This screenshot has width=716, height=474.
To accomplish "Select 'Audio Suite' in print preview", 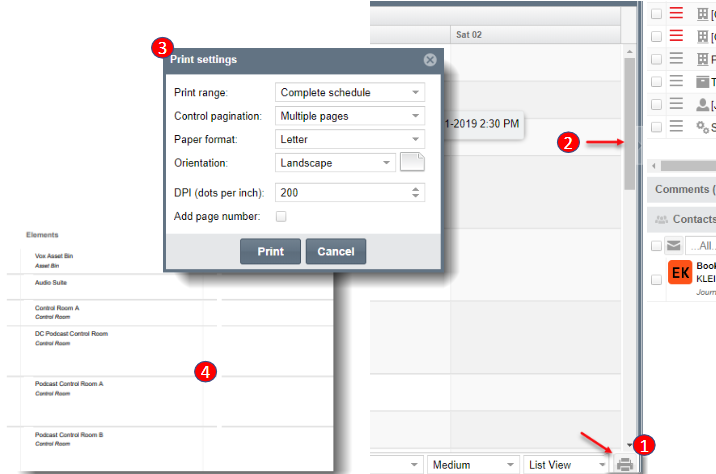I will tap(51, 283).
